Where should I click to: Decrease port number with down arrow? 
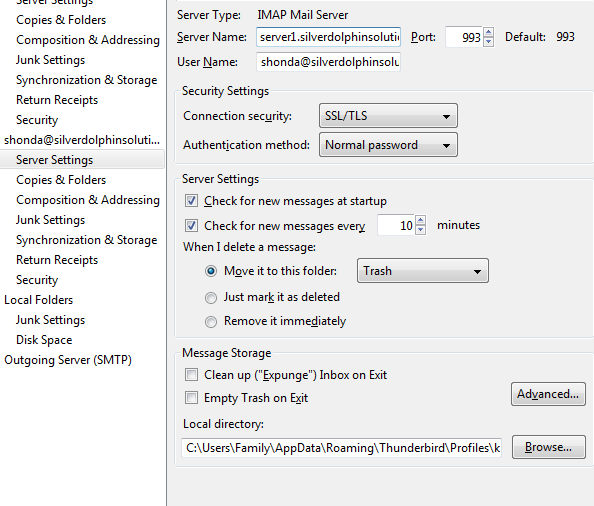click(488, 41)
